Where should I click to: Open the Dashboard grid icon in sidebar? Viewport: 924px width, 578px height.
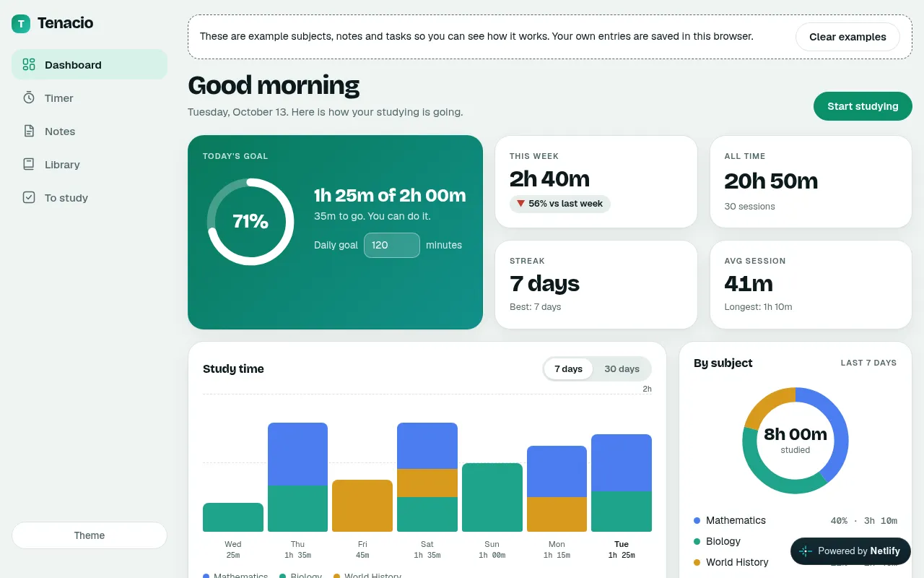pyautogui.click(x=29, y=64)
